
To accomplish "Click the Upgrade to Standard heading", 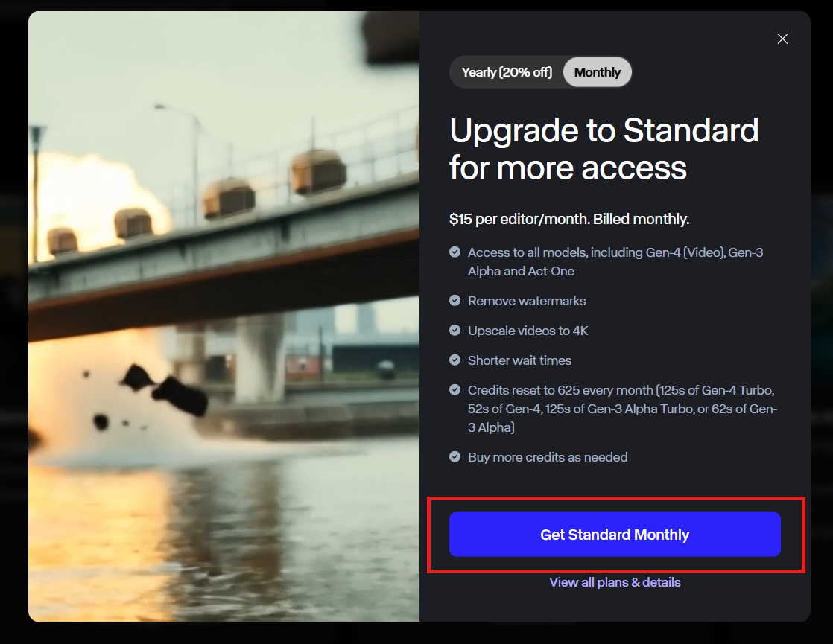I will pos(604,149).
